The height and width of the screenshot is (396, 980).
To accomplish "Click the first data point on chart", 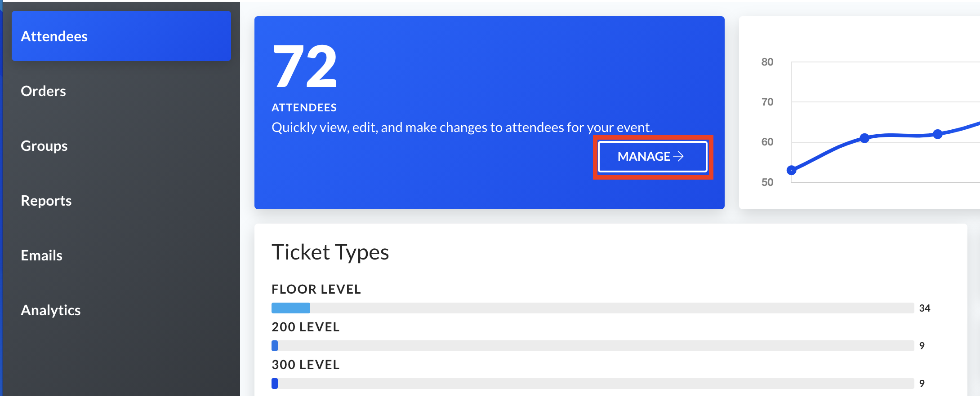I will 792,170.
